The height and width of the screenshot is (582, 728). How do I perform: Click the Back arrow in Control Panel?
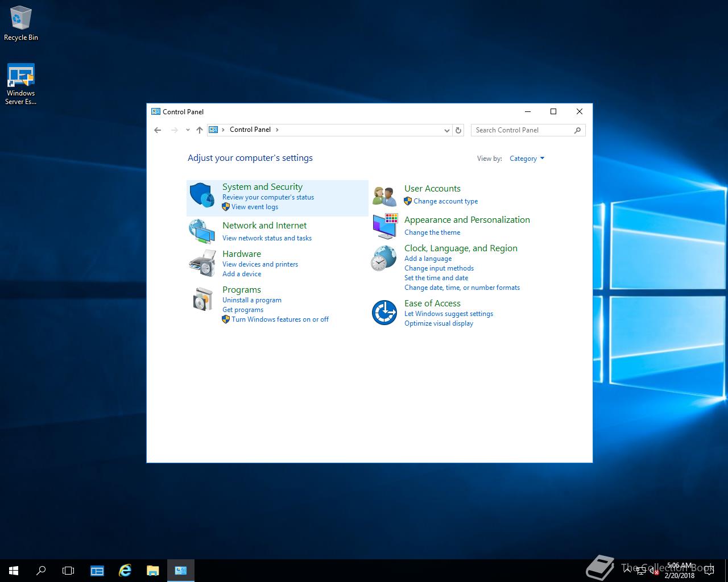(x=158, y=130)
